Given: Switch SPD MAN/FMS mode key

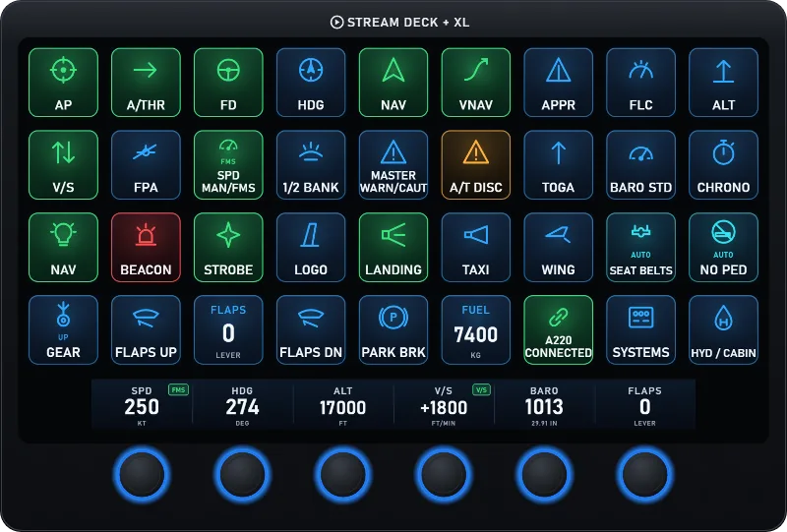Looking at the screenshot, I should point(228,164).
